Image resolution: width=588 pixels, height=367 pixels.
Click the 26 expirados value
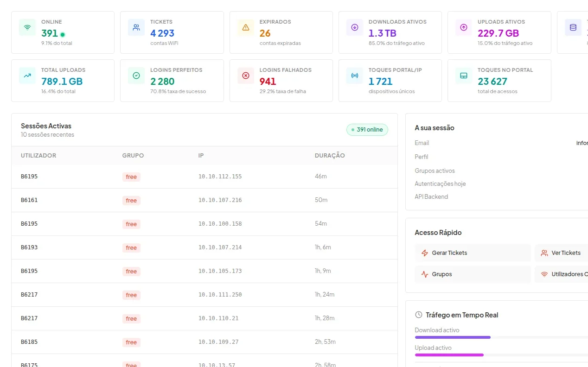pyautogui.click(x=265, y=33)
